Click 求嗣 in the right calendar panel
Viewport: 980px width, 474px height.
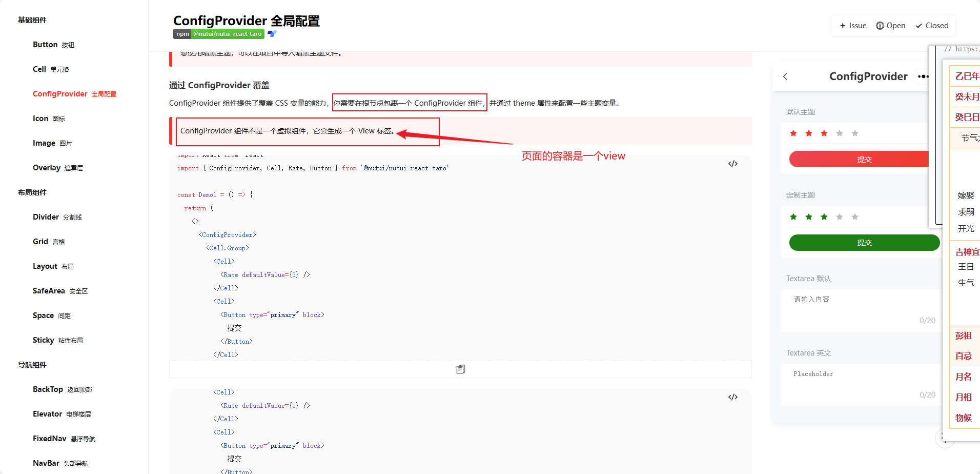coord(966,212)
